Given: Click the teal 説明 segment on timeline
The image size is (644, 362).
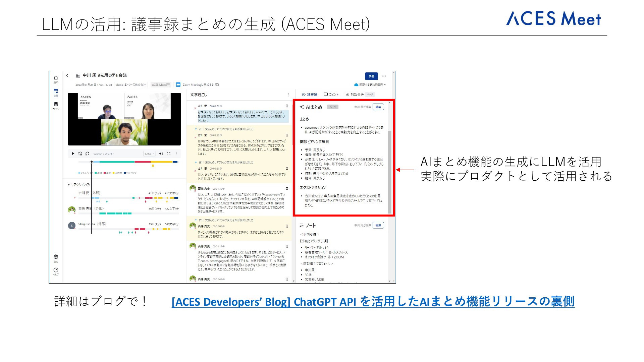Looking at the screenshot, I should (x=117, y=162).
